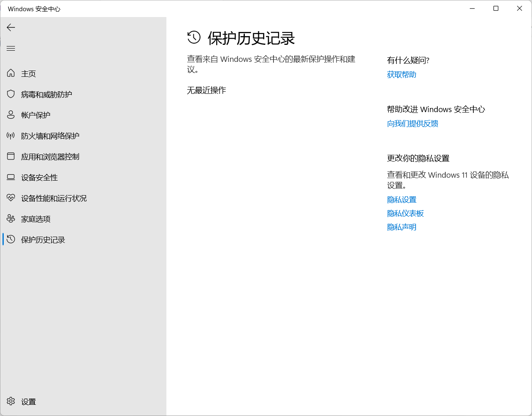Go to 防火墙和网络保护
The height and width of the screenshot is (416, 532).
point(83,136)
